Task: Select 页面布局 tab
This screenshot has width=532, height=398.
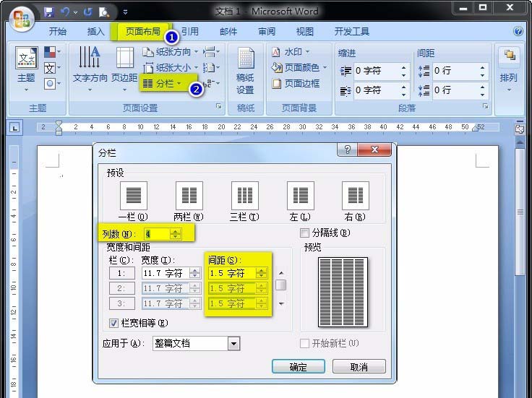Action: (142, 32)
